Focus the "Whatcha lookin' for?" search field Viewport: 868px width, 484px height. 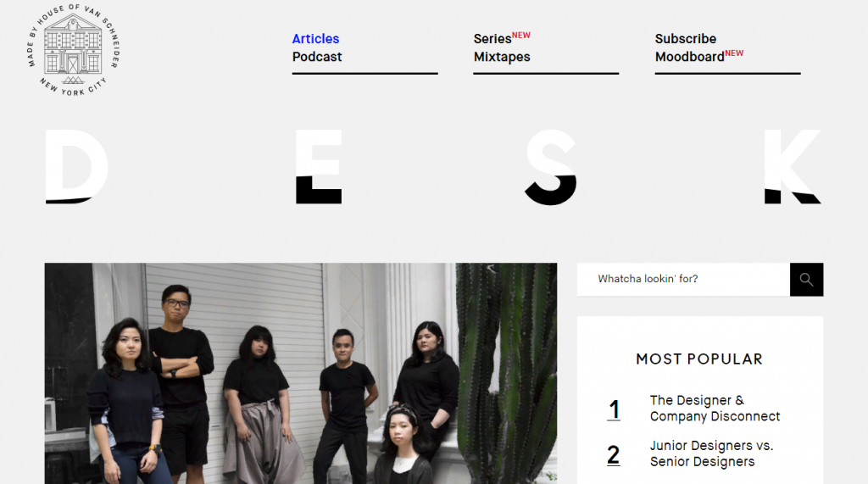coord(683,280)
